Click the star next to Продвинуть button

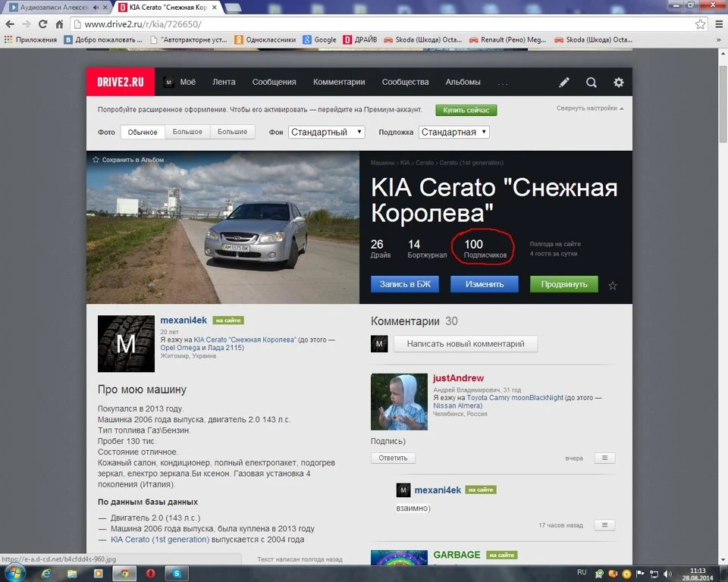click(613, 286)
